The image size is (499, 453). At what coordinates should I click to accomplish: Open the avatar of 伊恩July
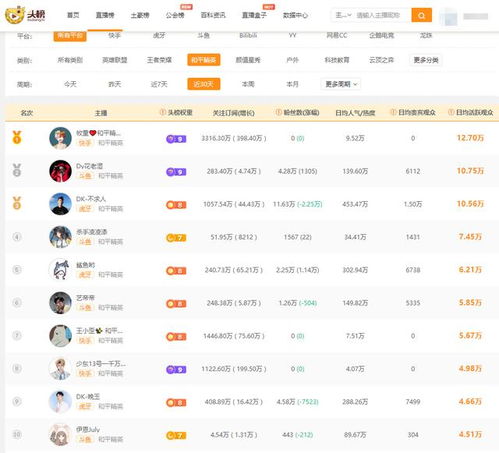point(60,435)
